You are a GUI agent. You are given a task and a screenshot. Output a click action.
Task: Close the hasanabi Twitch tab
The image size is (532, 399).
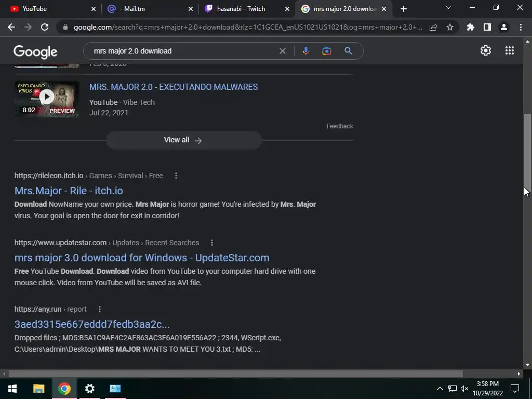pos(287,9)
